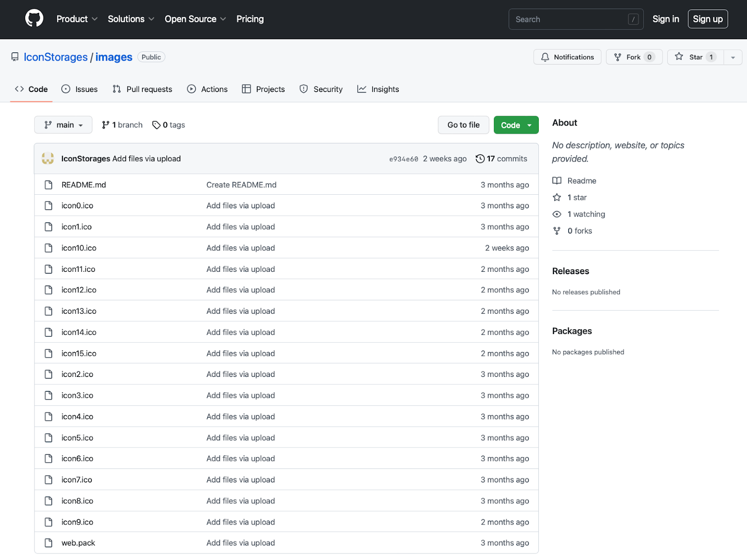Click the book icon beside Readme in About
747x560 pixels.
(x=557, y=181)
